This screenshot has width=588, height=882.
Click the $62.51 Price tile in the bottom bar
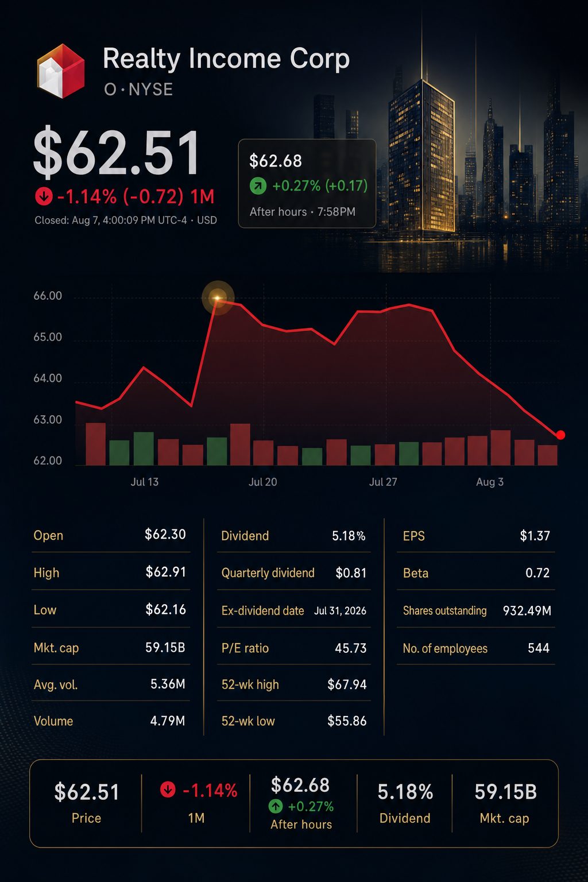tap(87, 803)
